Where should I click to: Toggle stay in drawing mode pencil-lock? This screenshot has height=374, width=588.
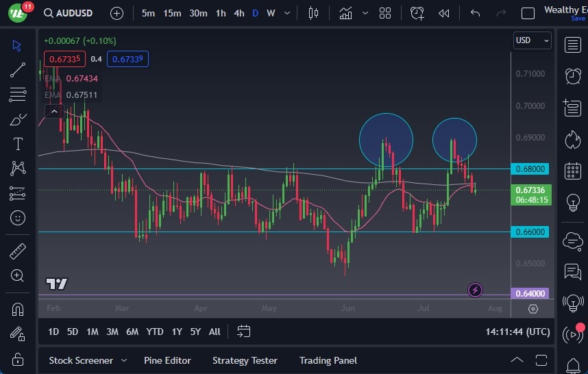[x=18, y=334]
